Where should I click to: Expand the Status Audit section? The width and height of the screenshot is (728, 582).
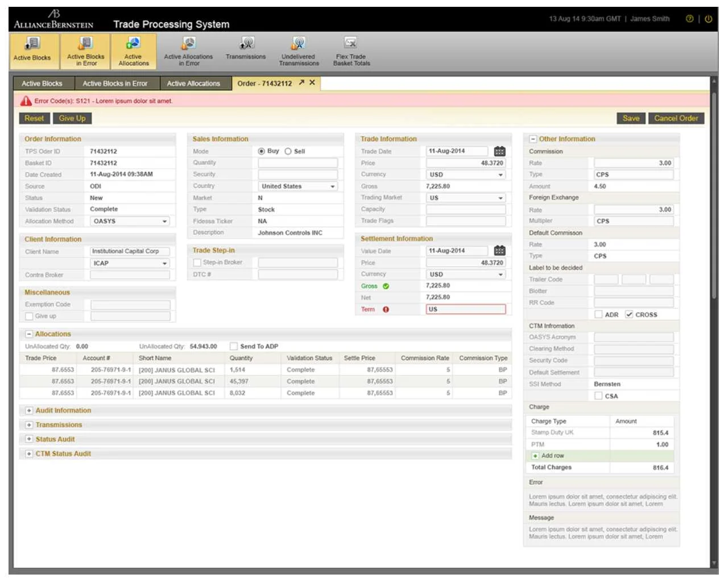(29, 439)
